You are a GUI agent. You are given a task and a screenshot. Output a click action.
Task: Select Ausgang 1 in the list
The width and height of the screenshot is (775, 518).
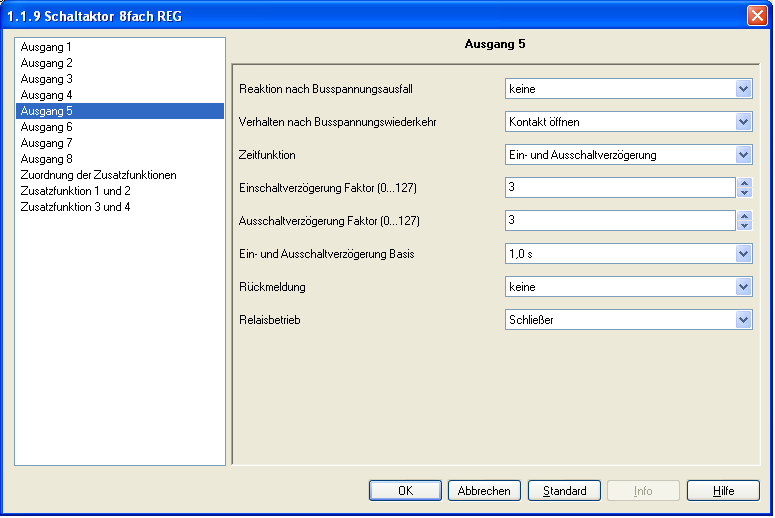click(46, 47)
